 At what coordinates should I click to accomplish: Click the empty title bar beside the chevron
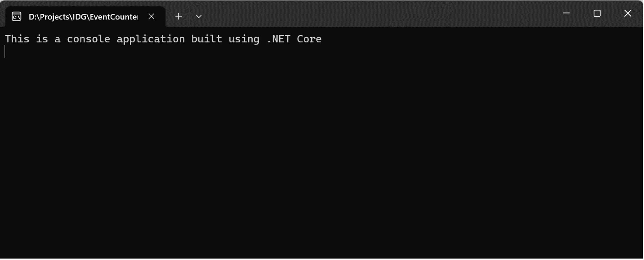[x=380, y=14]
